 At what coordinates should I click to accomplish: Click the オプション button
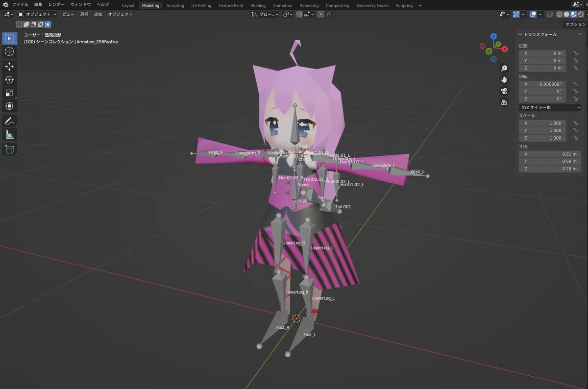click(575, 24)
